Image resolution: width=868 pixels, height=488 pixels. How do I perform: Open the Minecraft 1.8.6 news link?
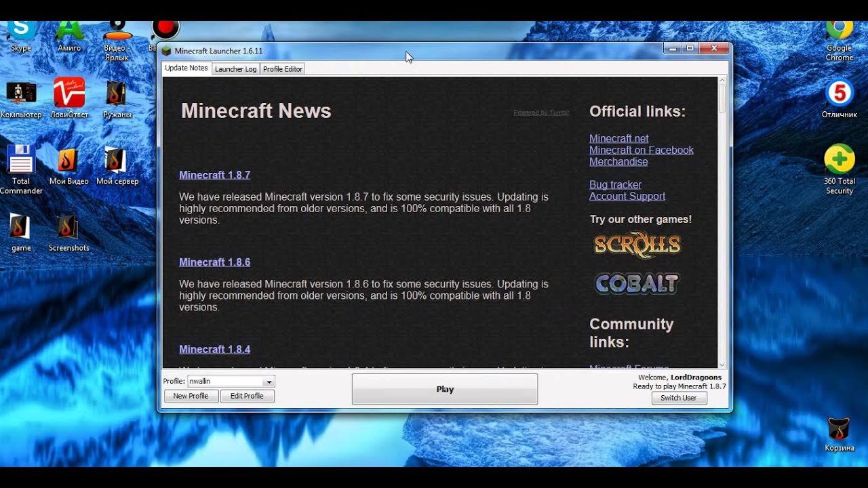coord(215,262)
